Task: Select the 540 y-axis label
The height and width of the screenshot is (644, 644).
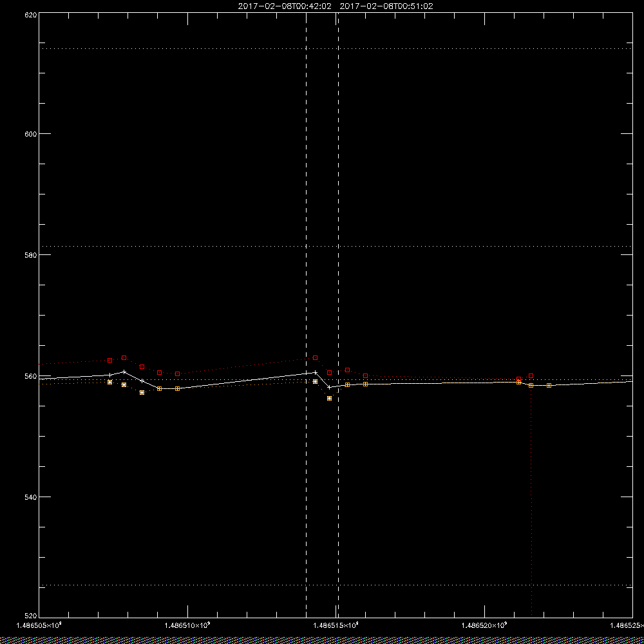Action: 31,497
